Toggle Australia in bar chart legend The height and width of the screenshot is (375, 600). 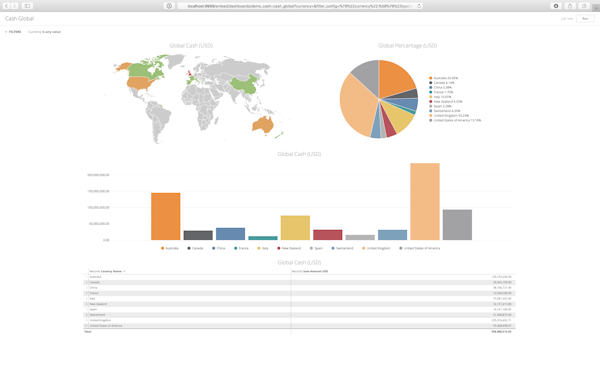(170, 248)
